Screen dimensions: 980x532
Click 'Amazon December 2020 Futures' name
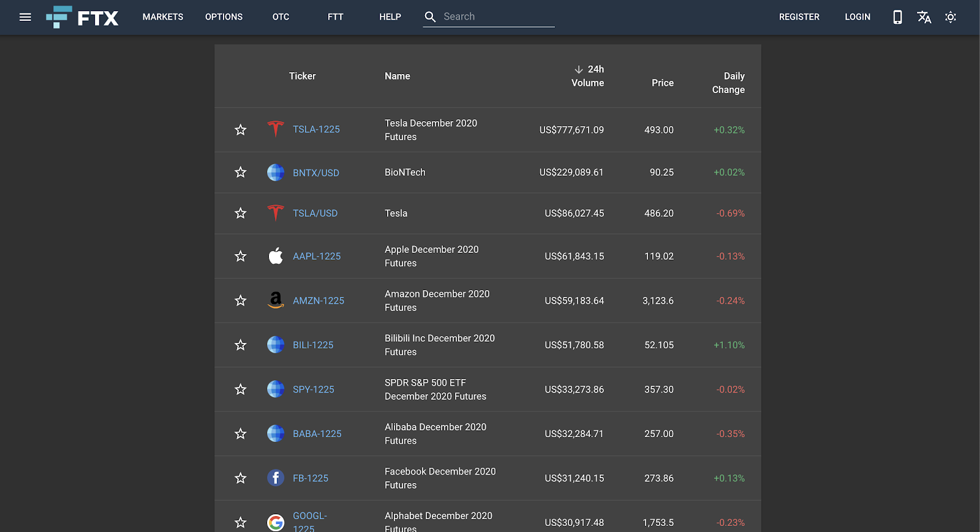(437, 301)
